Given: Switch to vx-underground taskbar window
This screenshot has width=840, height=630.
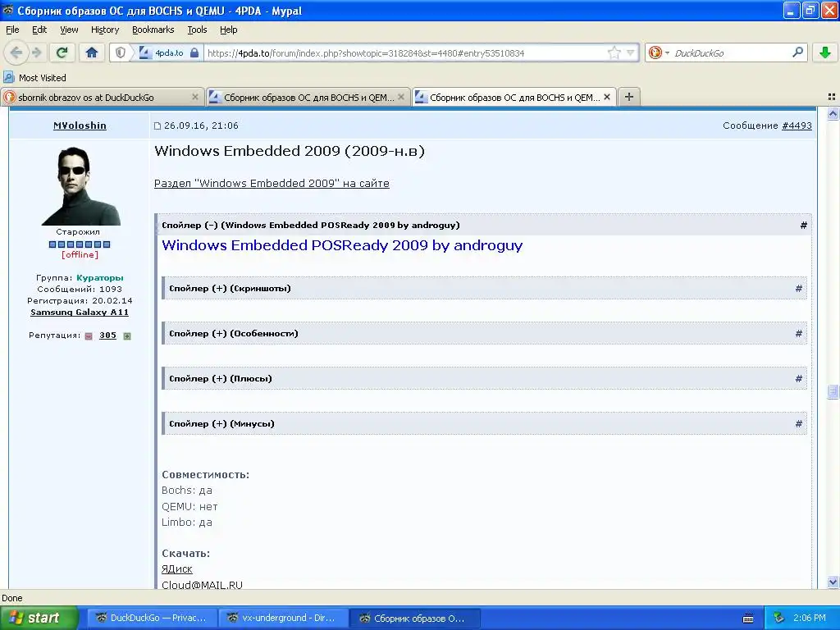Looking at the screenshot, I should coord(284,618).
